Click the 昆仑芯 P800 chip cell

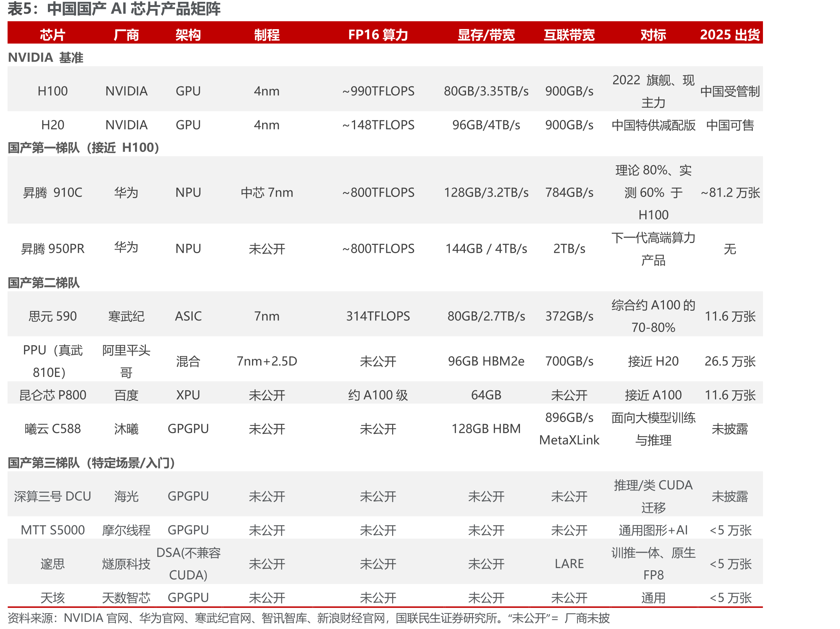point(53,395)
